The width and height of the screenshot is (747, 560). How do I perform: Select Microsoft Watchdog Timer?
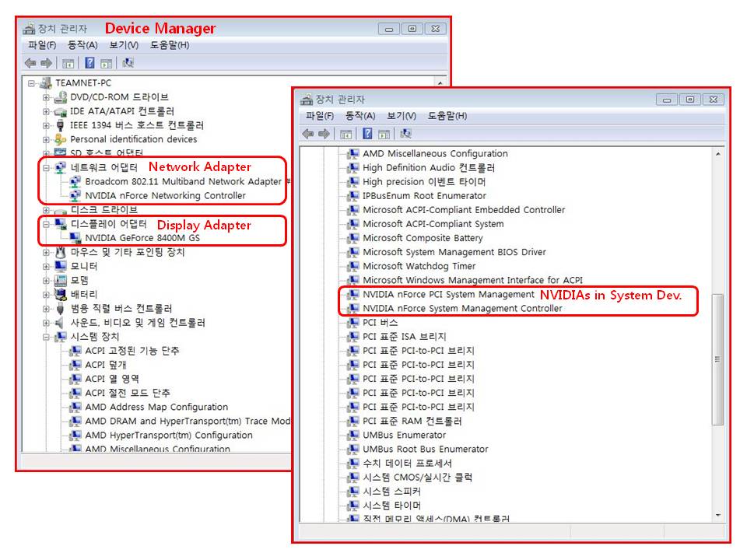[419, 266]
